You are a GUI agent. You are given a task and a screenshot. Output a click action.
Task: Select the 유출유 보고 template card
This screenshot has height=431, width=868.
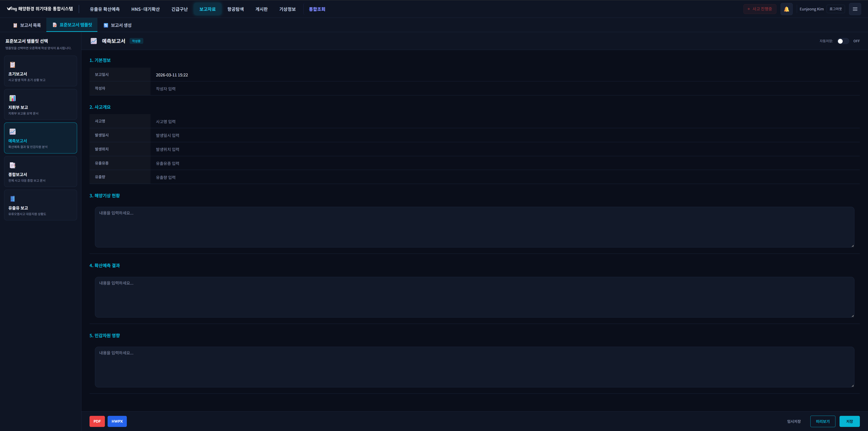coord(40,205)
